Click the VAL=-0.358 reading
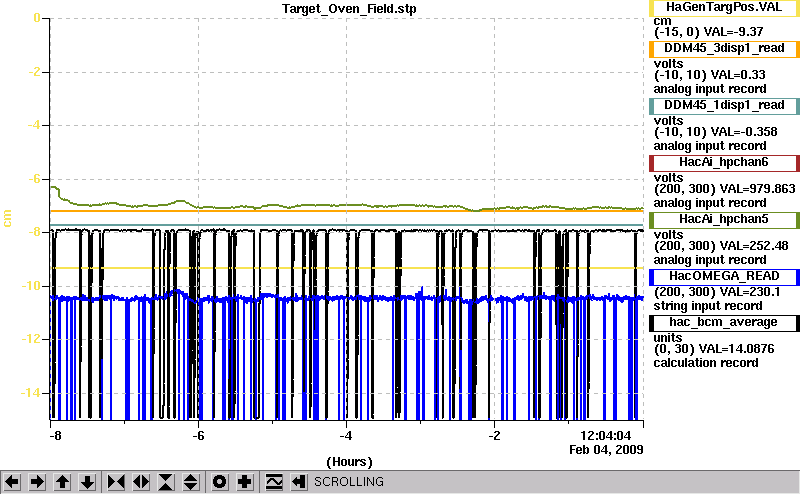 click(x=744, y=132)
